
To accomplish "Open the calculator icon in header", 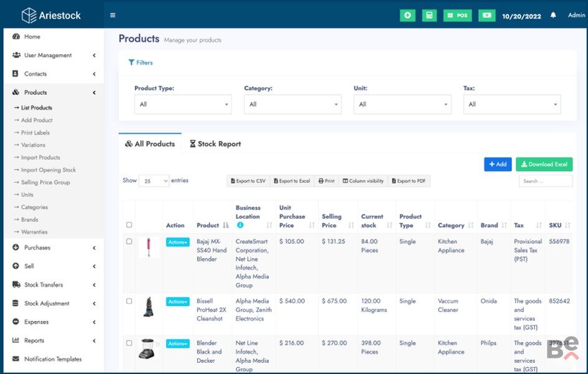I will pyautogui.click(x=429, y=16).
